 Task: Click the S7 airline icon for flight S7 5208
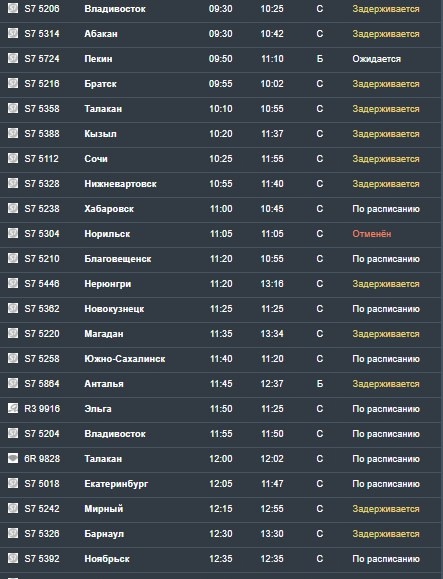coord(13,8)
